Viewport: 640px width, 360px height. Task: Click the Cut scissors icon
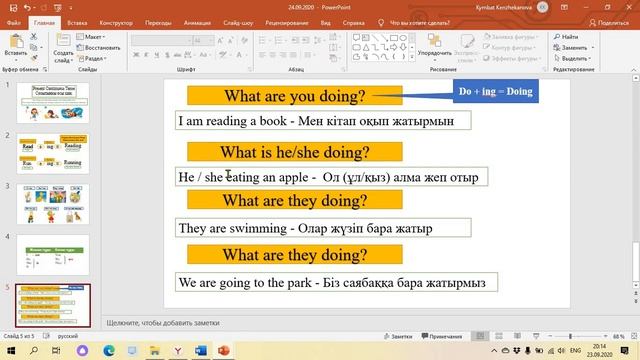pos(33,37)
